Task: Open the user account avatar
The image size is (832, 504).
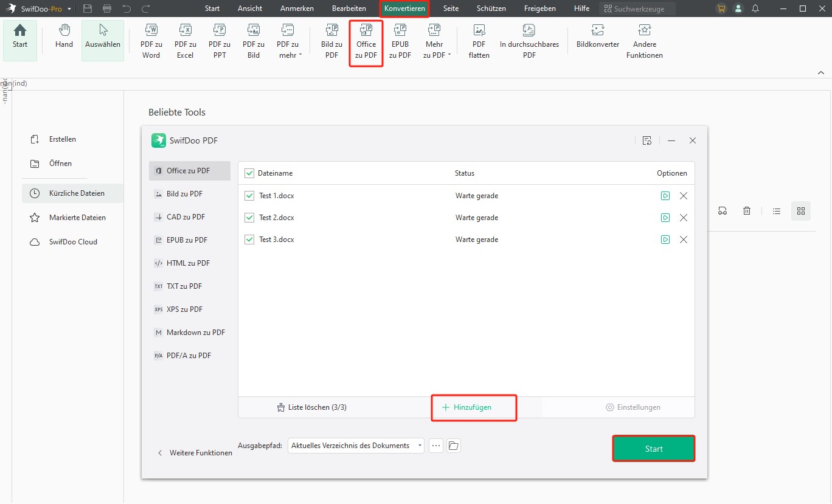Action: click(x=738, y=9)
